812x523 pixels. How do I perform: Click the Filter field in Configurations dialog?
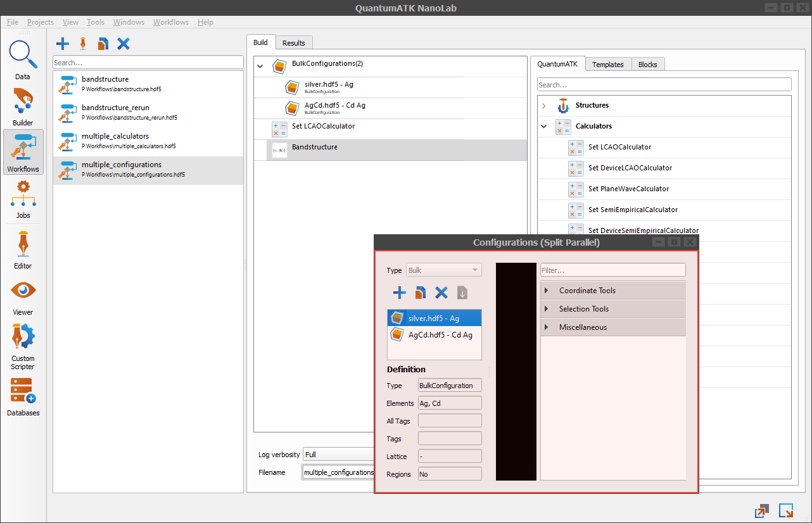pyautogui.click(x=613, y=270)
